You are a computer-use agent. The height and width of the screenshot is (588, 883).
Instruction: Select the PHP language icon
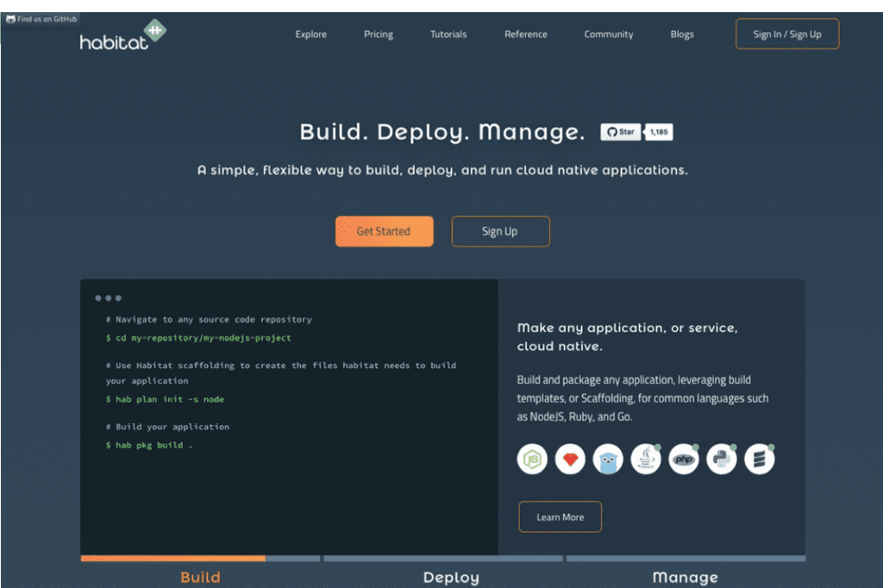click(x=684, y=459)
